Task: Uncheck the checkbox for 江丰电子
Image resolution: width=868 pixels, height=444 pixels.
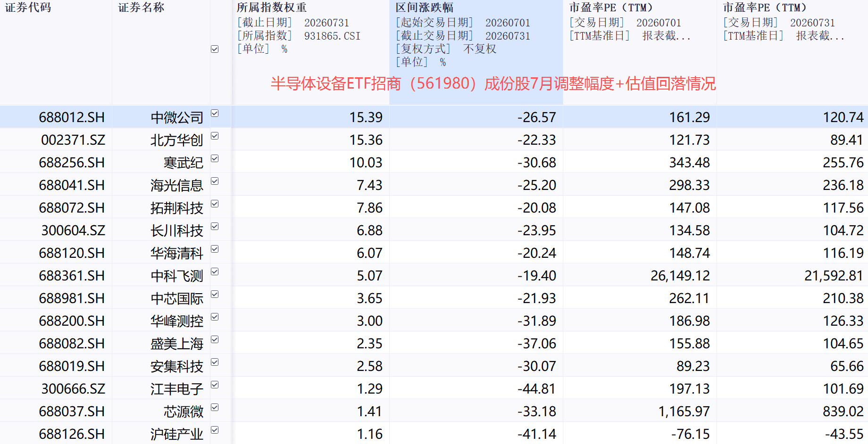Action: pos(215,385)
